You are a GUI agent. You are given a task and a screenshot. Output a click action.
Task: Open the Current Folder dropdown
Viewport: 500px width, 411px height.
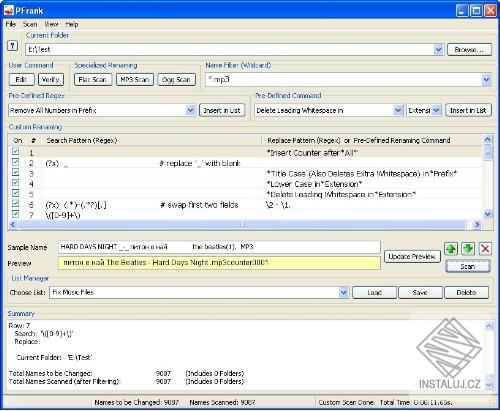[x=438, y=50]
